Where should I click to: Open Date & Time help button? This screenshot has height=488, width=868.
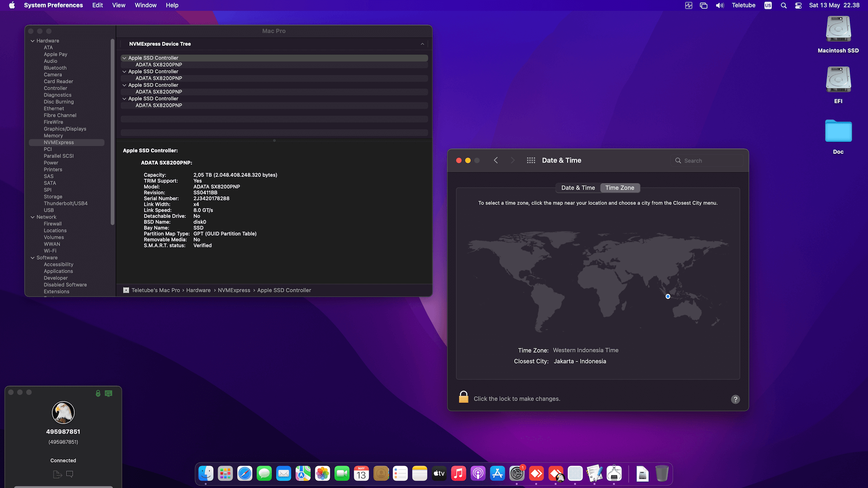point(736,399)
